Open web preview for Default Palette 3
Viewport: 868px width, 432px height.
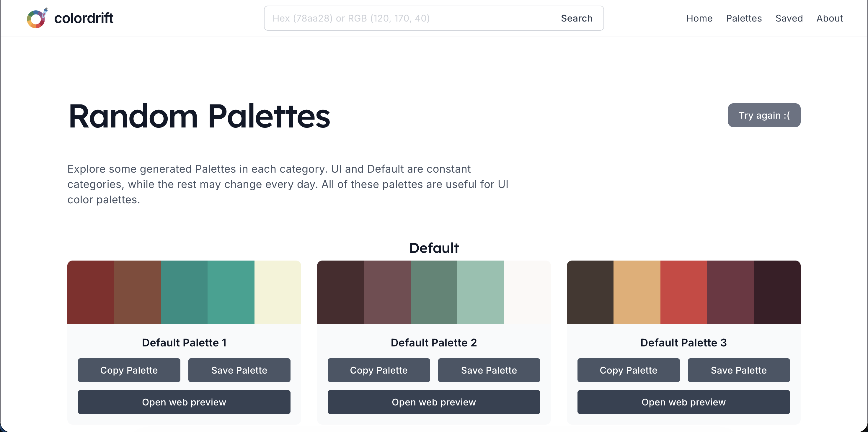click(683, 402)
